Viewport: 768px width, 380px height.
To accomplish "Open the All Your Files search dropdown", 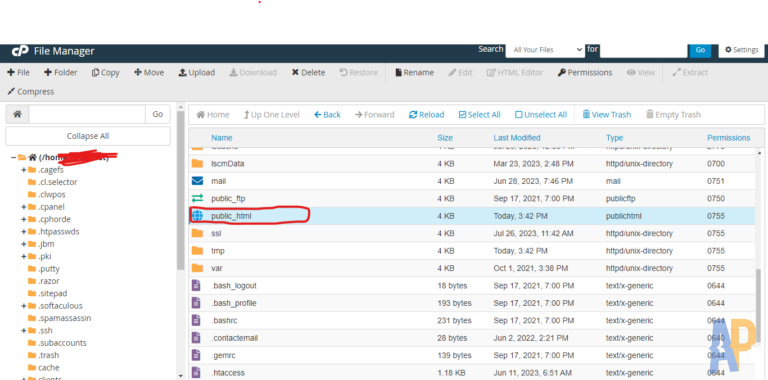I will pyautogui.click(x=545, y=50).
